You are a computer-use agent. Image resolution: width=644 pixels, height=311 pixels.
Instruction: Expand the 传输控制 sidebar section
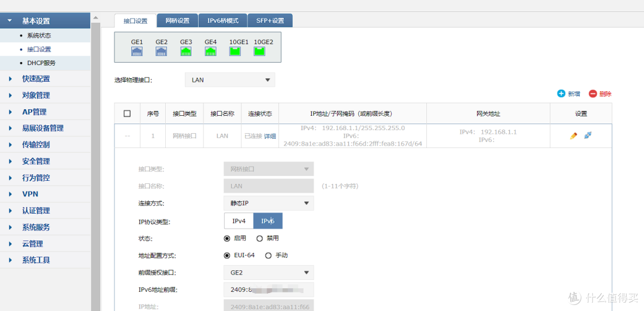point(45,144)
